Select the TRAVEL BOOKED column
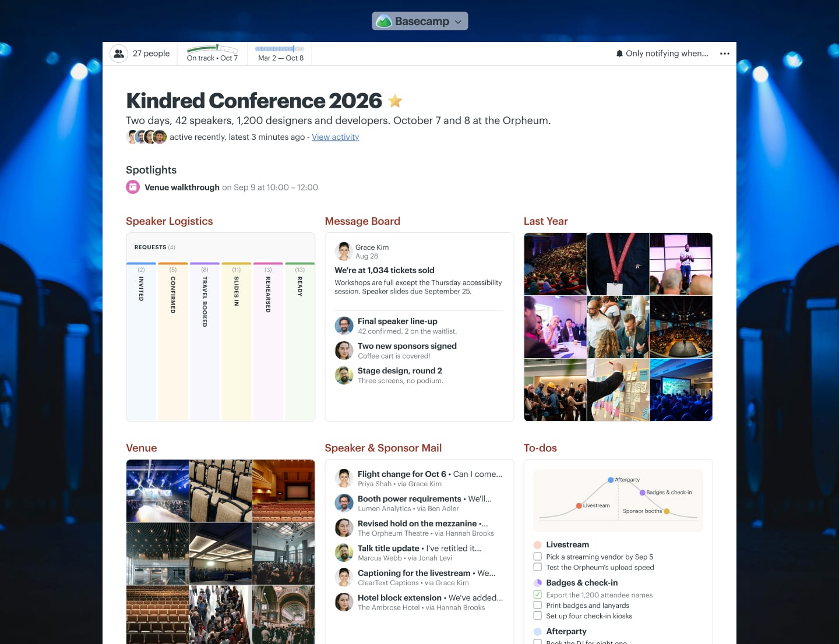Viewport: 839px width, 644px height. point(205,341)
